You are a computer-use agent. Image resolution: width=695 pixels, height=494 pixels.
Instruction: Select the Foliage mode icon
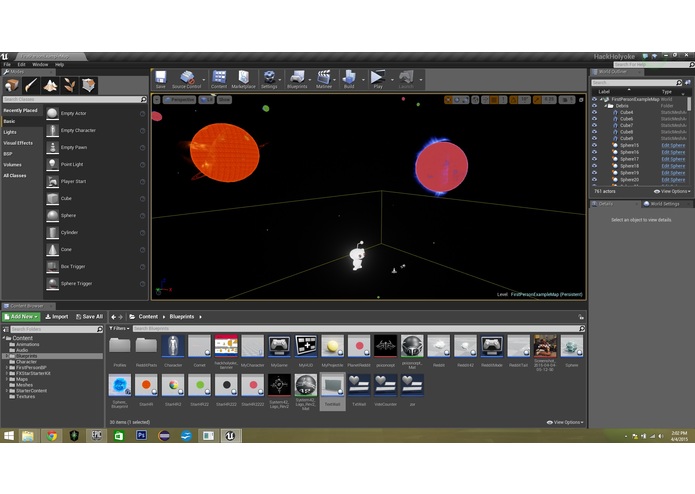coord(69,85)
